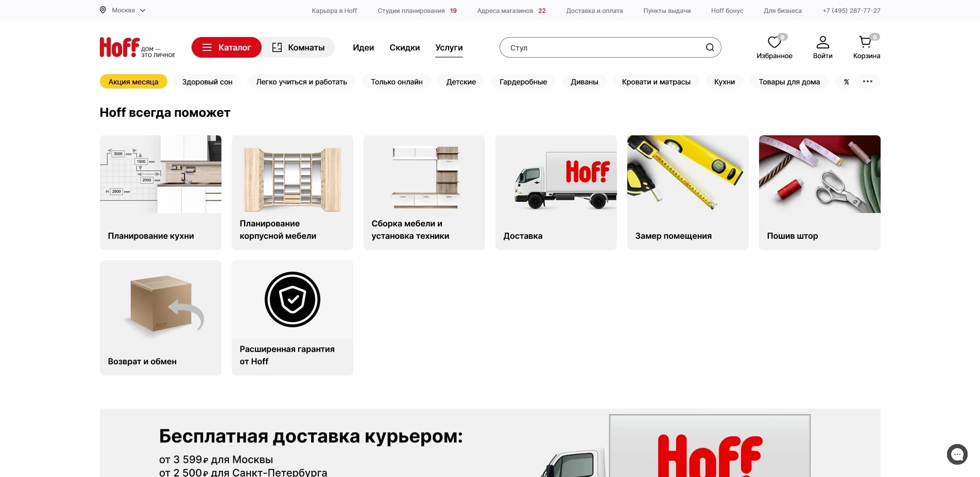Click the chat bubble icon in the corner
Screen dimensions: 980x477
pyautogui.click(x=957, y=454)
